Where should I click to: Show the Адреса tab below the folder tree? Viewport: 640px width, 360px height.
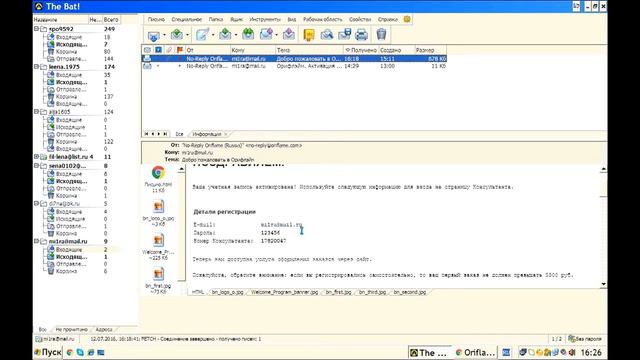(x=104, y=329)
